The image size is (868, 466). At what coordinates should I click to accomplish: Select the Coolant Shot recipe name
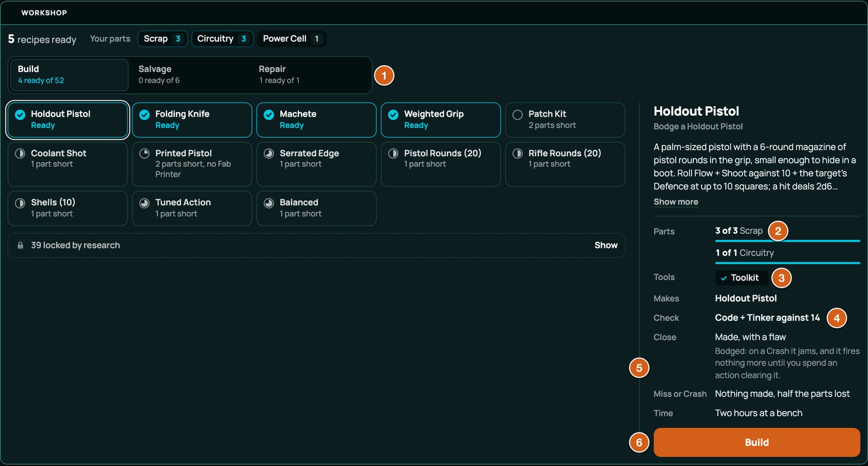(x=59, y=154)
